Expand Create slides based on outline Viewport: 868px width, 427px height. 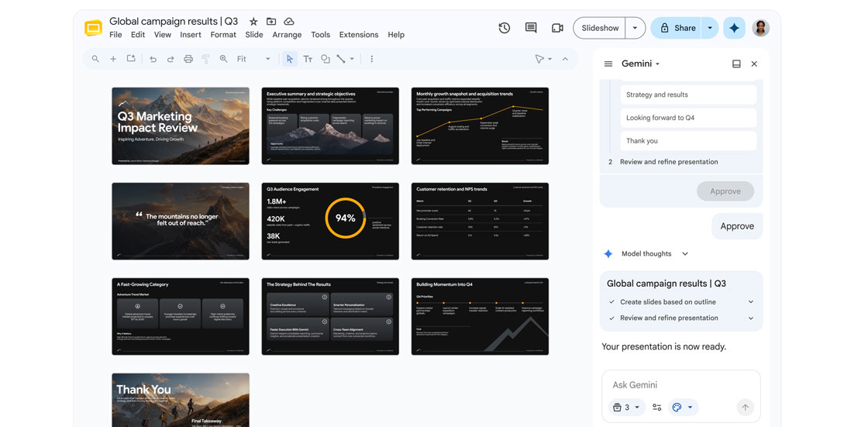[x=751, y=301]
